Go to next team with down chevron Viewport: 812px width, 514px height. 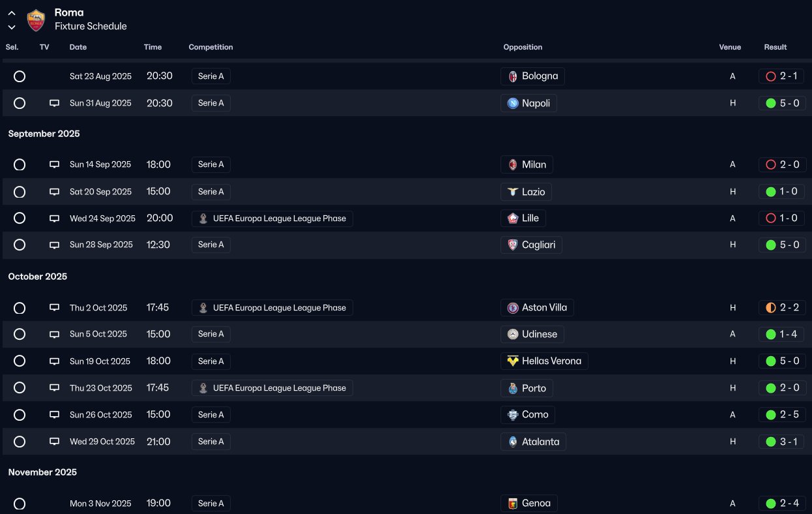point(12,27)
